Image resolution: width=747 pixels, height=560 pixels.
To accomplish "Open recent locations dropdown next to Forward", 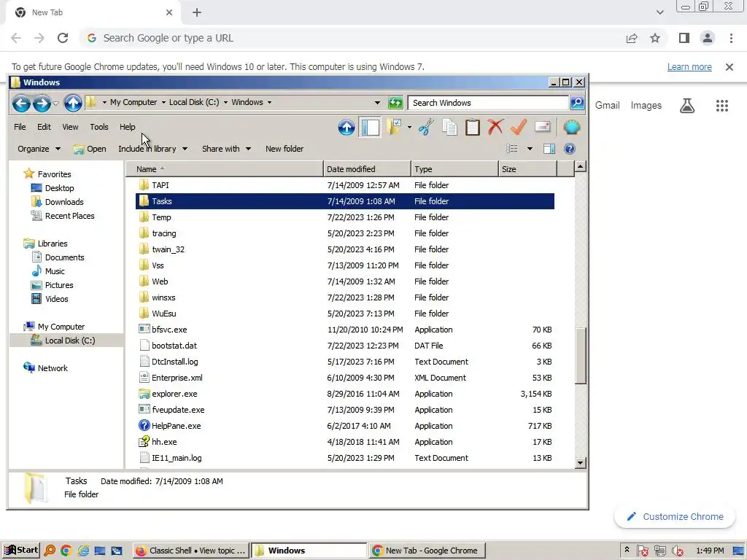I will click(x=55, y=103).
